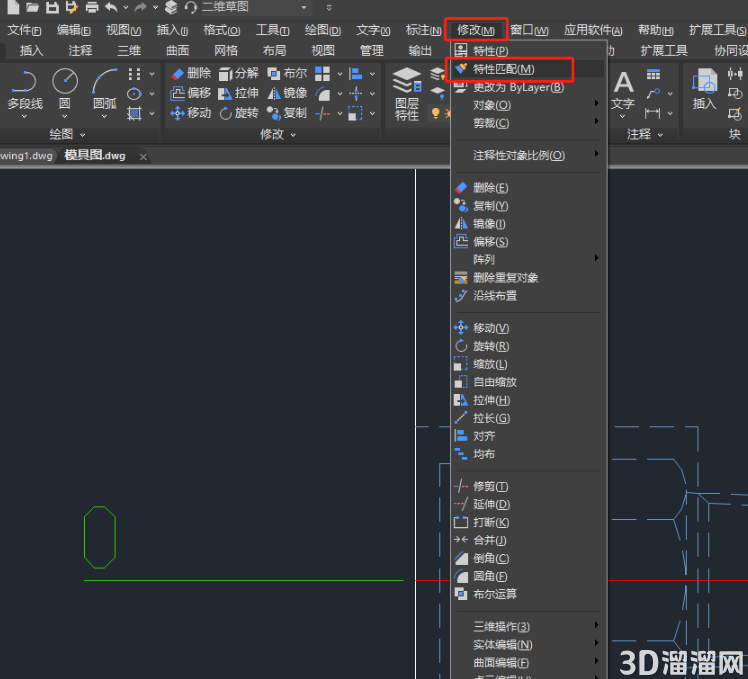Click the Open folder icon in quick access toolbar
The height and width of the screenshot is (679, 748).
[x=32, y=7]
